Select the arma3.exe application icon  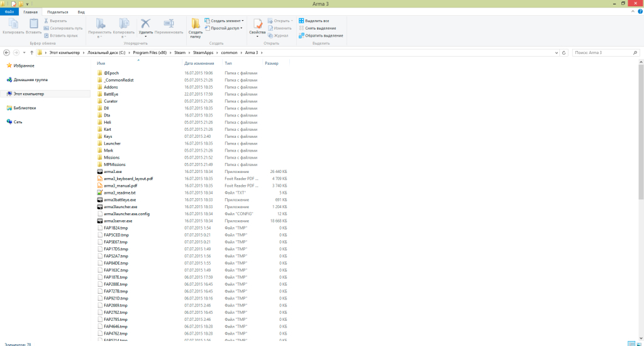100,171
